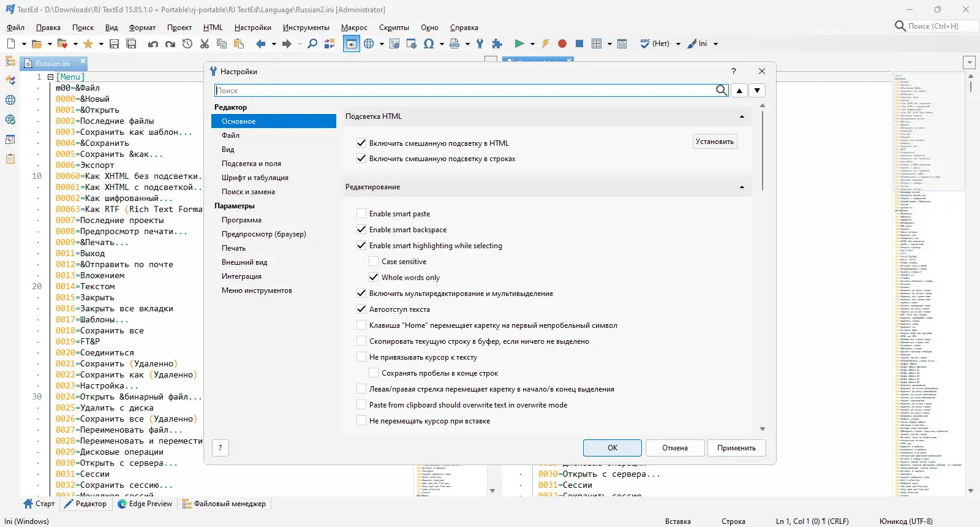Click the replace swap-squares icon
The image size is (980, 527).
coord(330,44)
